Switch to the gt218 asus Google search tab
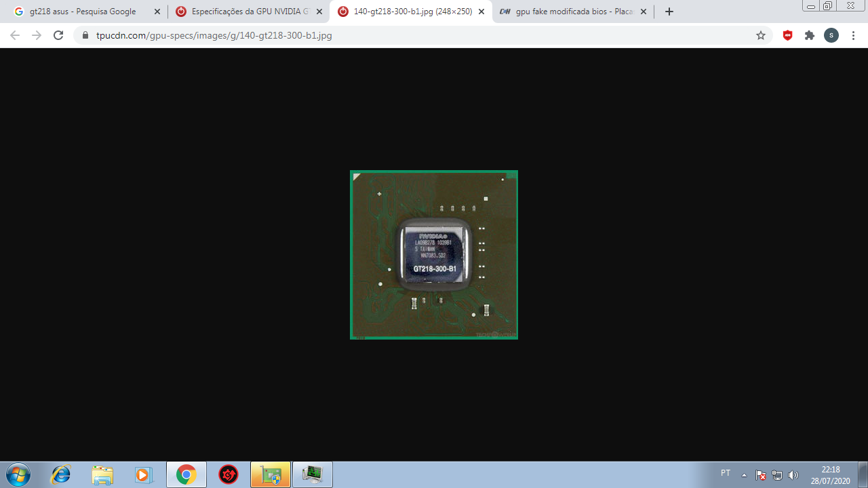The width and height of the screenshot is (868, 488). [x=85, y=12]
